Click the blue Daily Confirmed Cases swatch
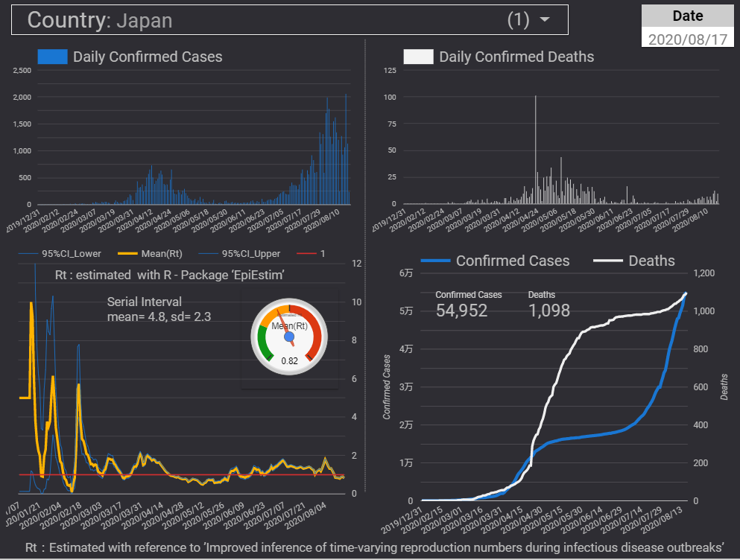Screen dimensions: 740x560 tap(52, 57)
